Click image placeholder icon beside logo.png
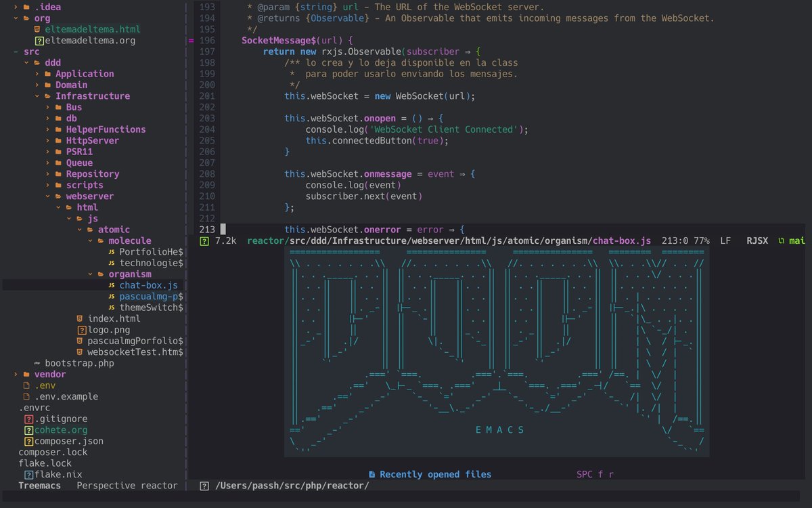 click(82, 330)
